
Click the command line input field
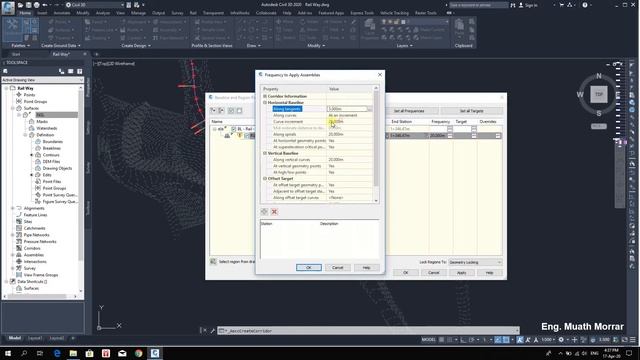coord(369,331)
